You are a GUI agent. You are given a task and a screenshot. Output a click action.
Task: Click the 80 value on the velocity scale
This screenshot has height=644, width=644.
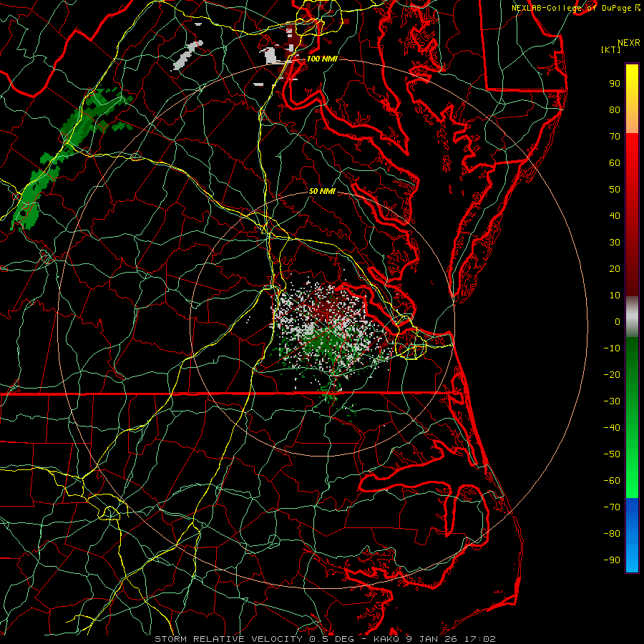tap(615, 110)
